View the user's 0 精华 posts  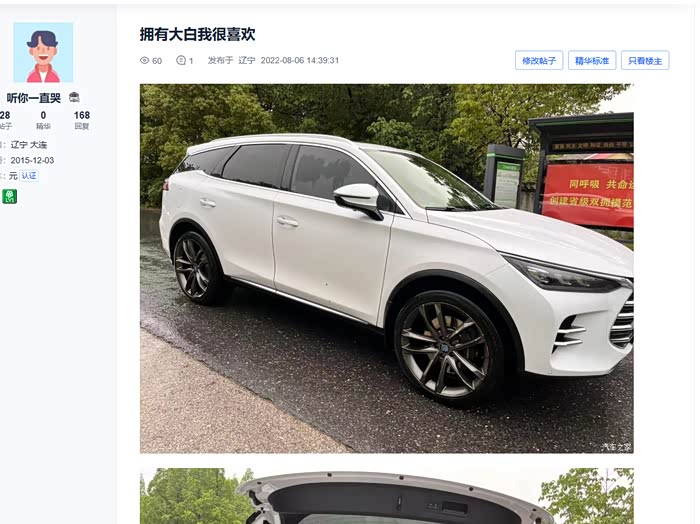point(43,120)
